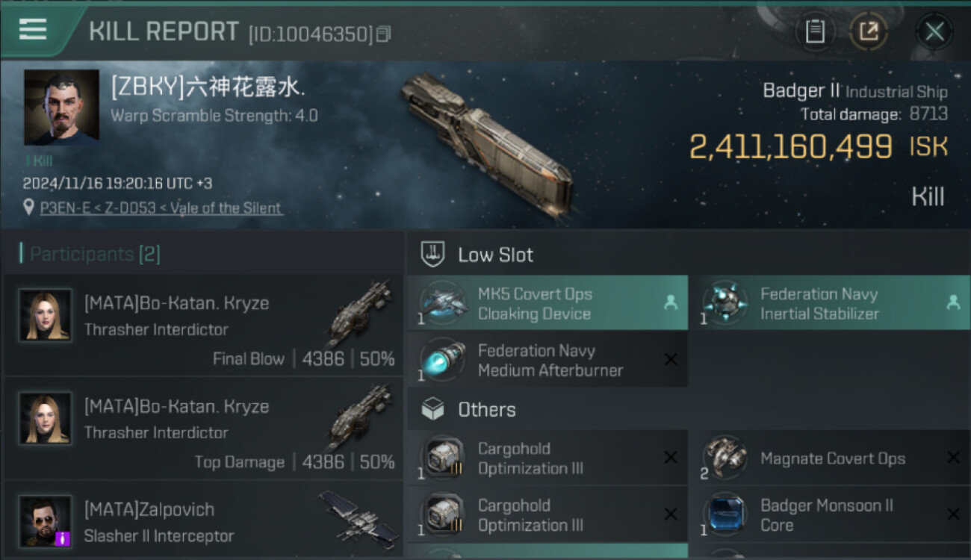This screenshot has height=560, width=971.
Task: Click the Magnate Covert Ops item icon
Action: coord(725,458)
